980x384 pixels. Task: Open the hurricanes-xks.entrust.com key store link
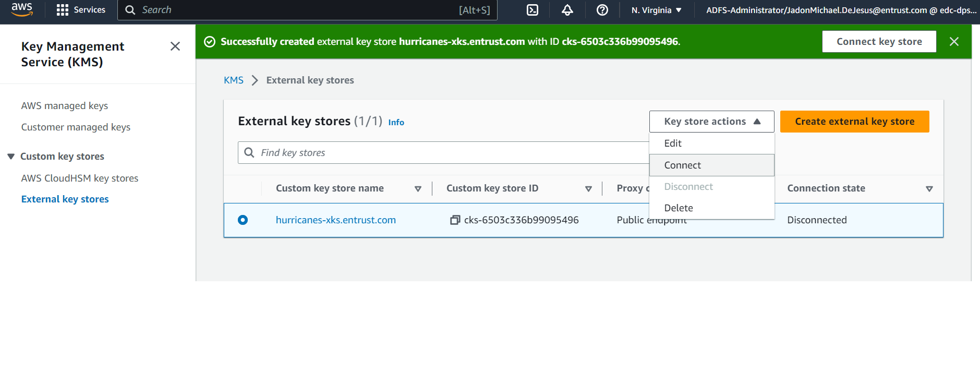tap(336, 220)
